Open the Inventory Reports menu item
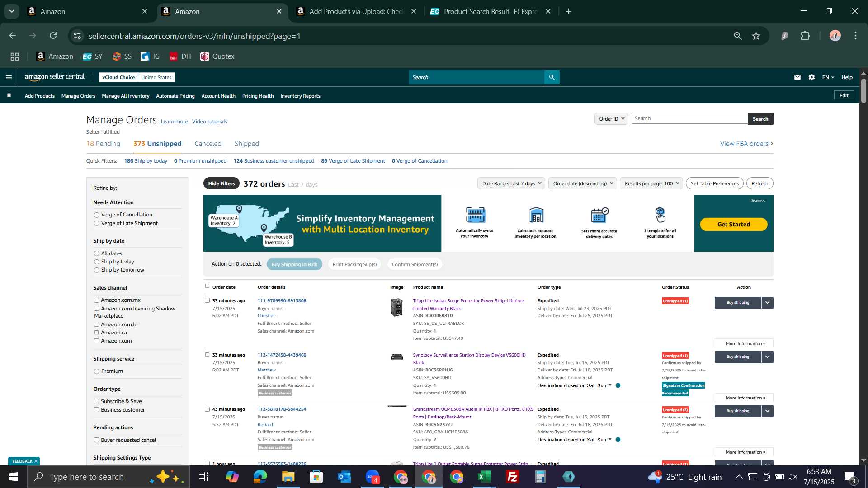 [x=300, y=96]
